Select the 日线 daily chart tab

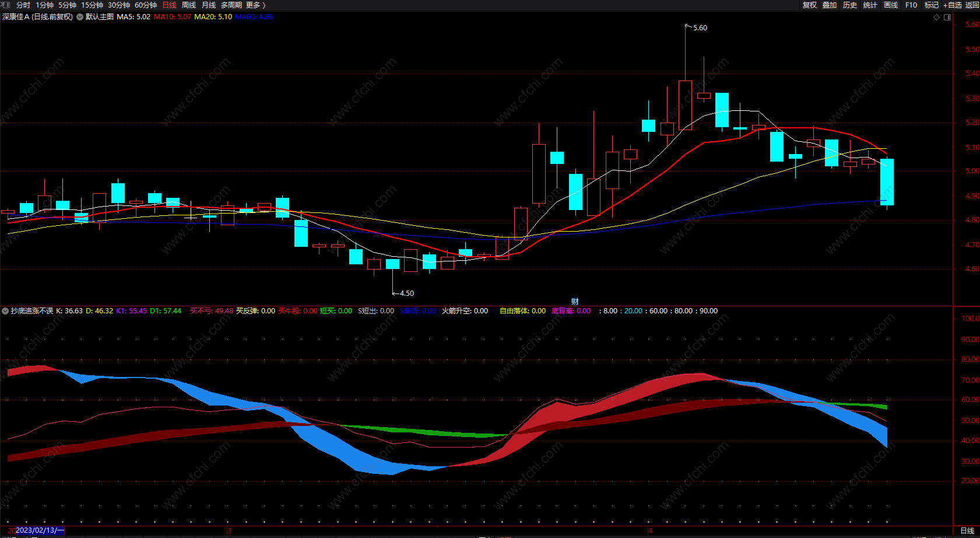169,5
